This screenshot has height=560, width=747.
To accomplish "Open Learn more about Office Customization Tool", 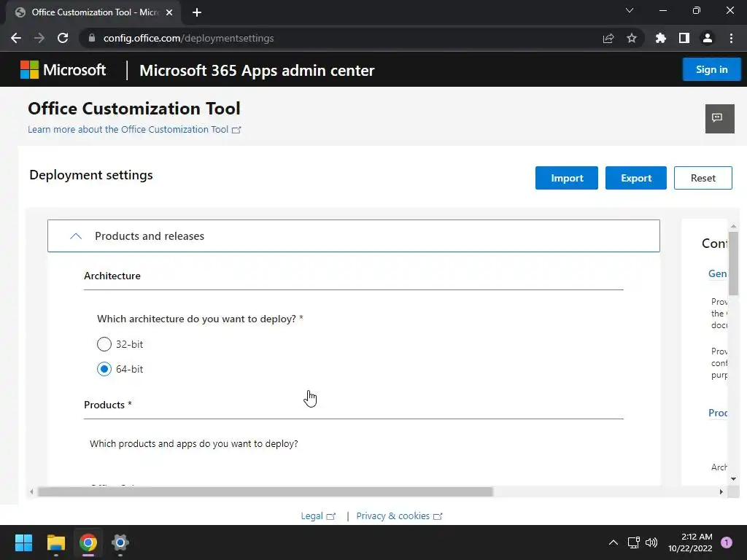I will pos(134,130).
